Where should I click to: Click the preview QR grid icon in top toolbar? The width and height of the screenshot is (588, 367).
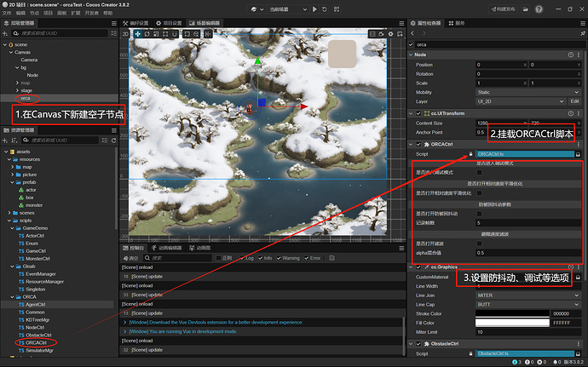tap(337, 9)
